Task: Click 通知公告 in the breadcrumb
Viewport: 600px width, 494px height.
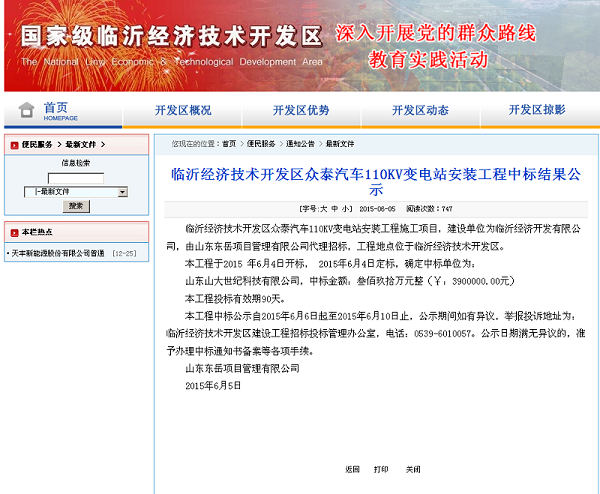Action: click(x=300, y=143)
